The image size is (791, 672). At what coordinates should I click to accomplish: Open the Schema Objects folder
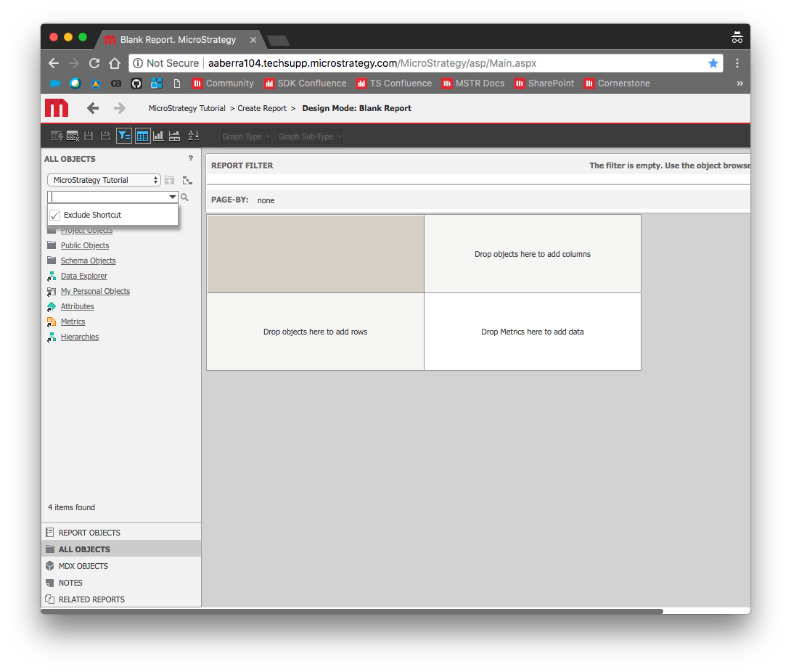point(89,261)
